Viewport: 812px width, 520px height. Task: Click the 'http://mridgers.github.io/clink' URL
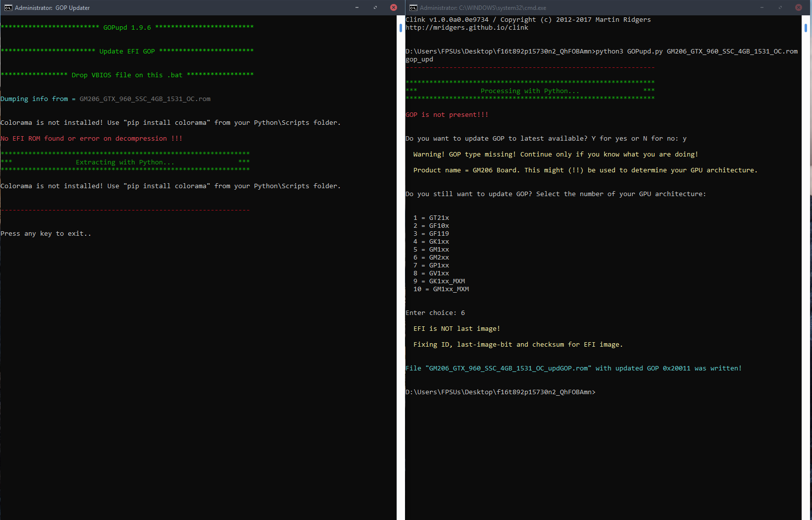pos(467,28)
